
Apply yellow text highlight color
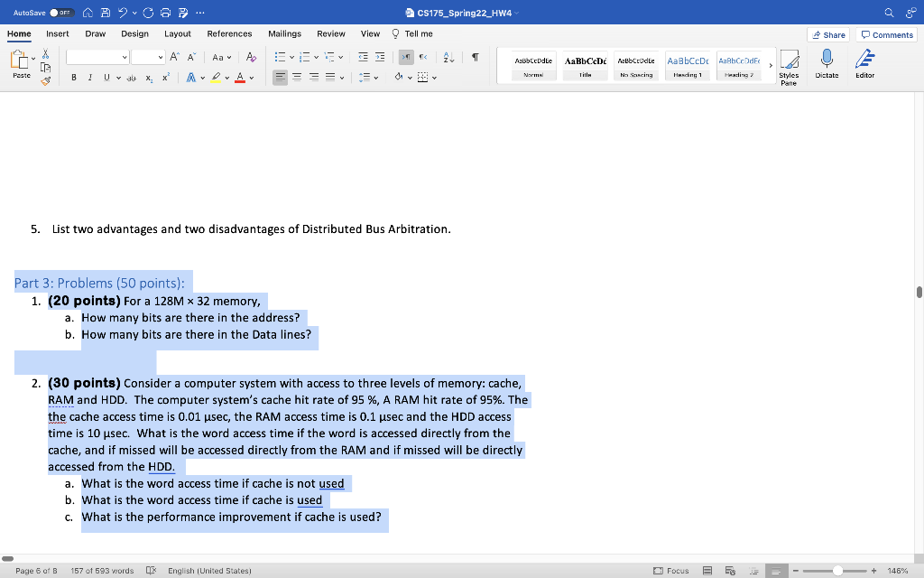217,78
